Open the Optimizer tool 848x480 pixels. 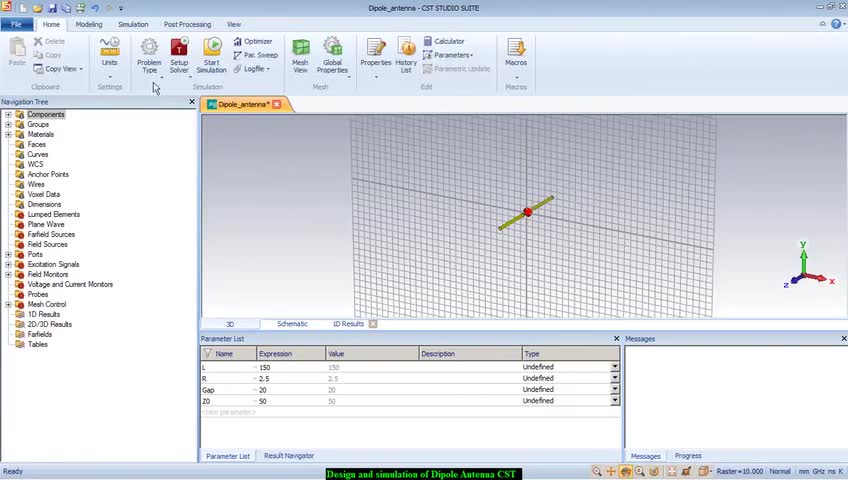(x=253, y=41)
